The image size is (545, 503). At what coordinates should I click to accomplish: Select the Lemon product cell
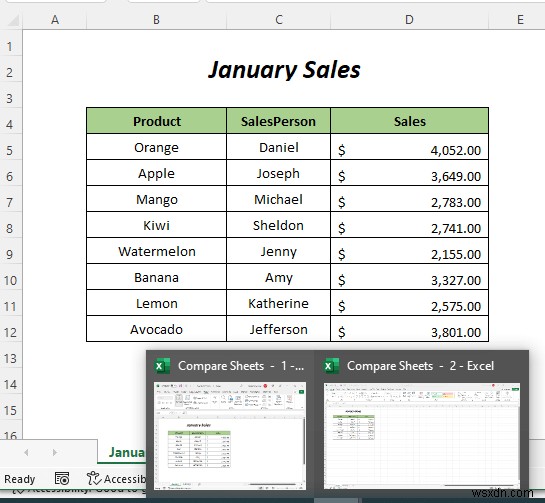(x=156, y=303)
